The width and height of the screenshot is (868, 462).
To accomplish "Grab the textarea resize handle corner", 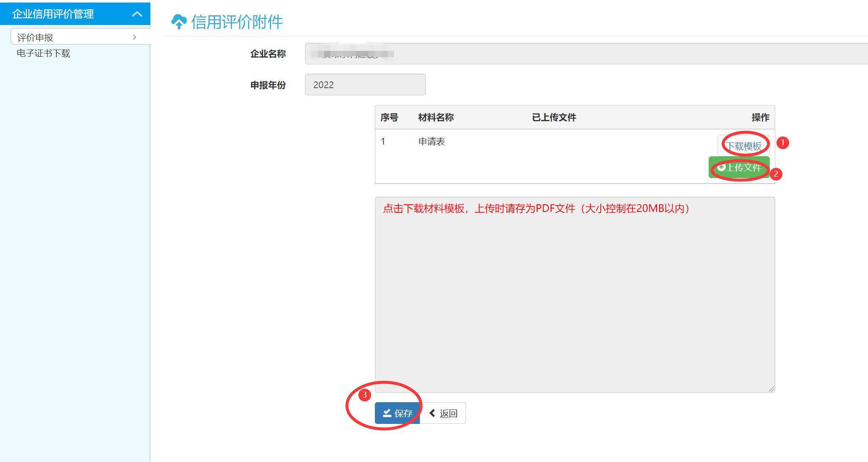I will point(771,389).
